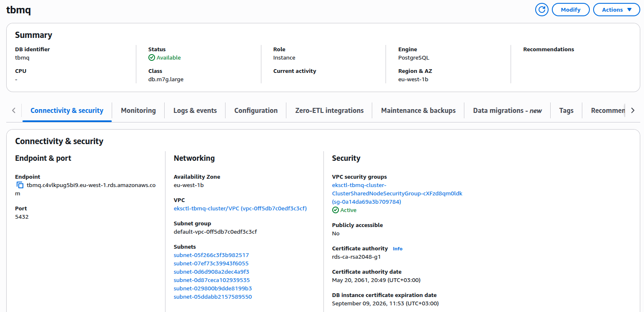The height and width of the screenshot is (312, 644).
Task: Select the Configuration tab
Action: coord(256,110)
